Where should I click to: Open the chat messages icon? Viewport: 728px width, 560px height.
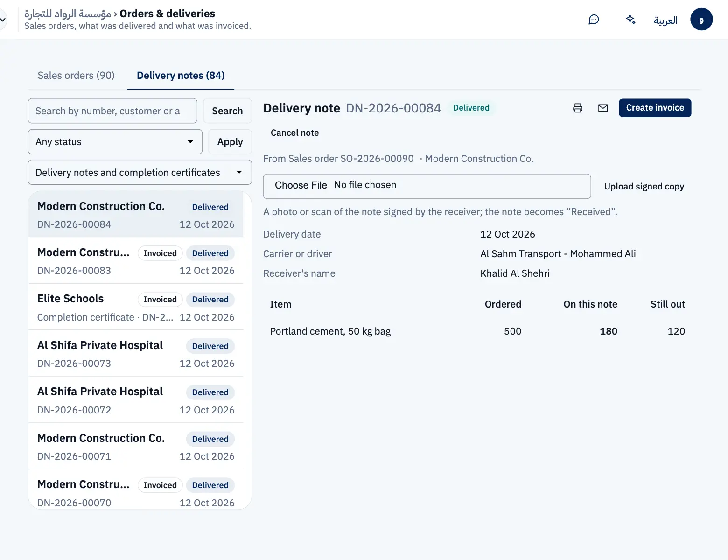594,20
